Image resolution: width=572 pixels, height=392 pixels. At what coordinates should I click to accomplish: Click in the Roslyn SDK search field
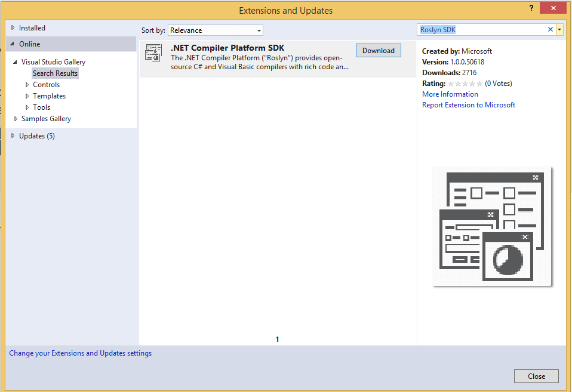pos(481,30)
